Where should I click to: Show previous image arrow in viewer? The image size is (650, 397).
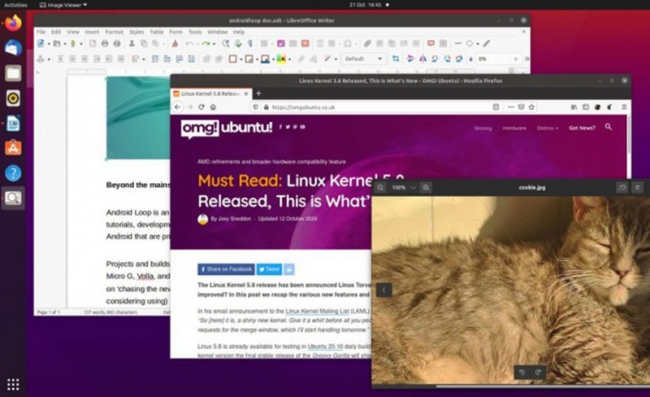(384, 290)
